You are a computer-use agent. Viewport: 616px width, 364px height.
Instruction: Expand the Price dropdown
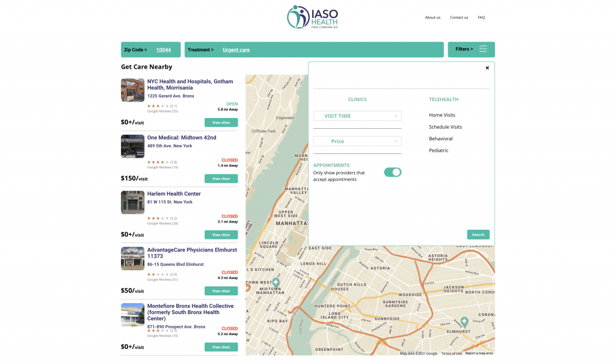[357, 141]
